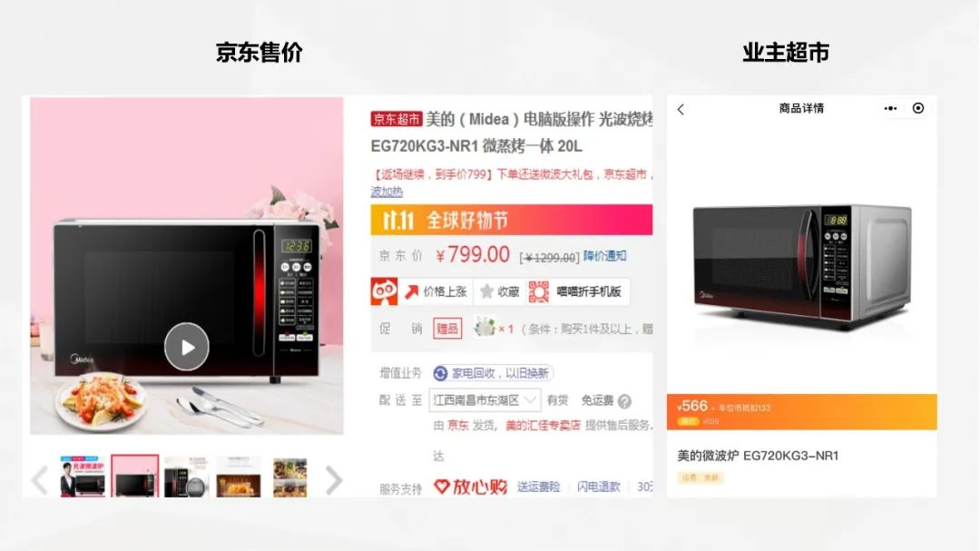Open the 喵喵折手机版 QR icon
Image resolution: width=980 pixels, height=551 pixels.
pos(539,291)
